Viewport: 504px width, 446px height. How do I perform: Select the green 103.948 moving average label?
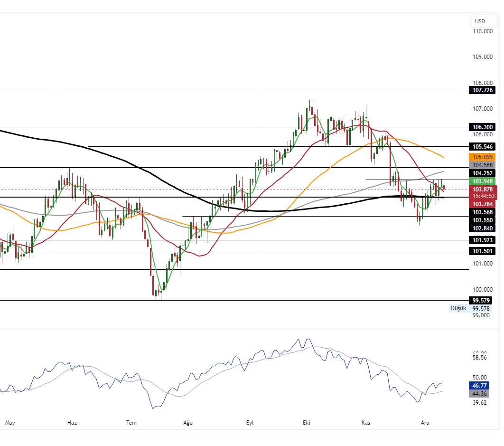click(481, 181)
